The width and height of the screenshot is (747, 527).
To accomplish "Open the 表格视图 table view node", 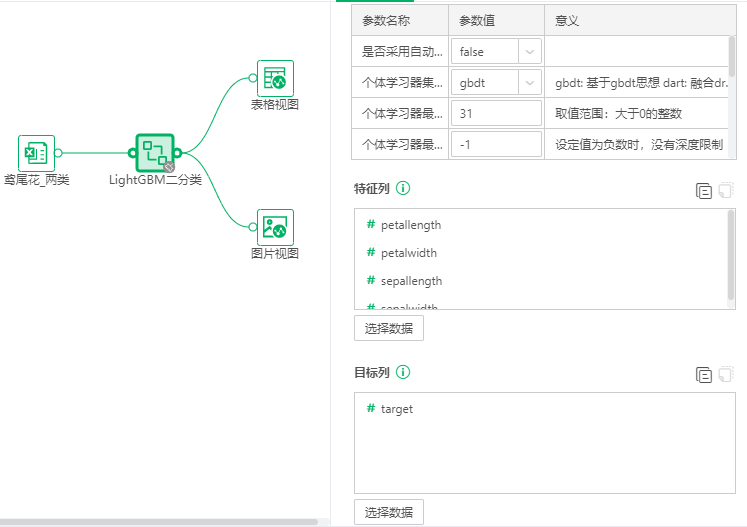I will (275, 78).
